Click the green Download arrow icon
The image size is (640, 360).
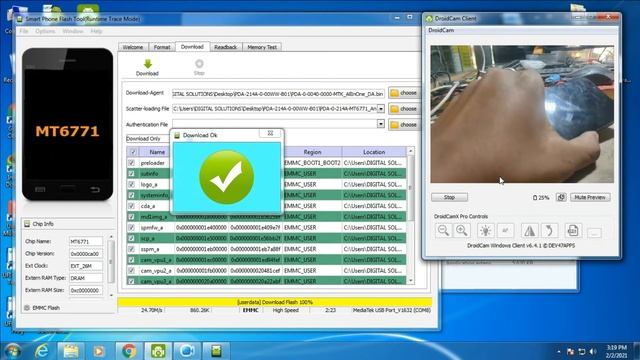pos(148,64)
